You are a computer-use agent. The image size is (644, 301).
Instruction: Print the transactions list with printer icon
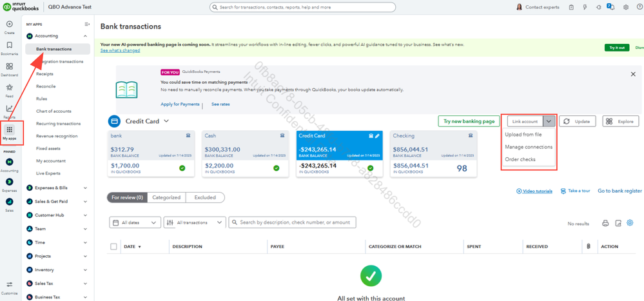pos(605,224)
